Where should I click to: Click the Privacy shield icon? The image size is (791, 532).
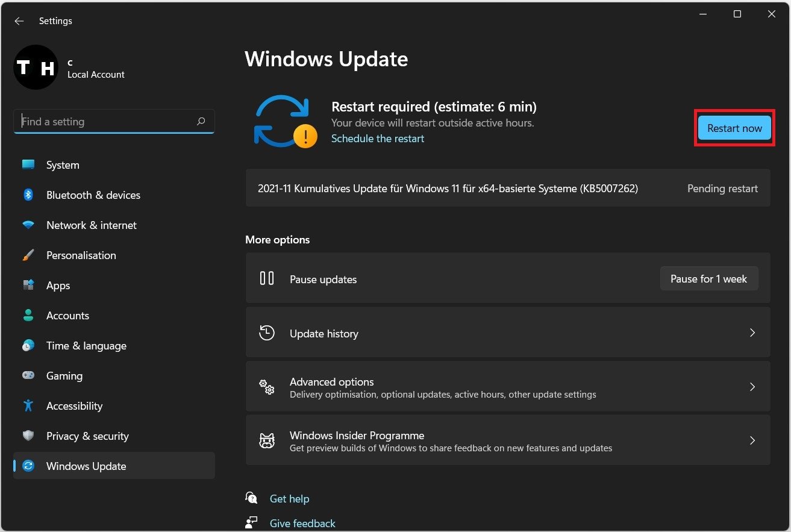click(x=28, y=436)
